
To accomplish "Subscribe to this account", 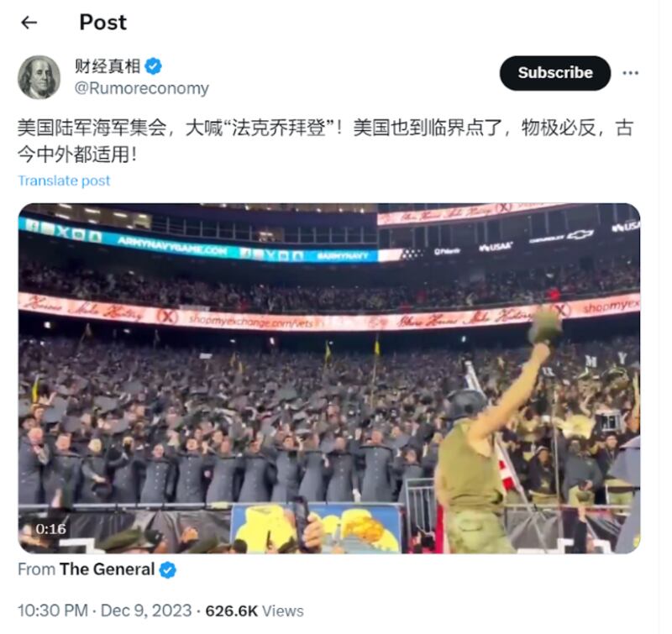I will click(x=555, y=73).
